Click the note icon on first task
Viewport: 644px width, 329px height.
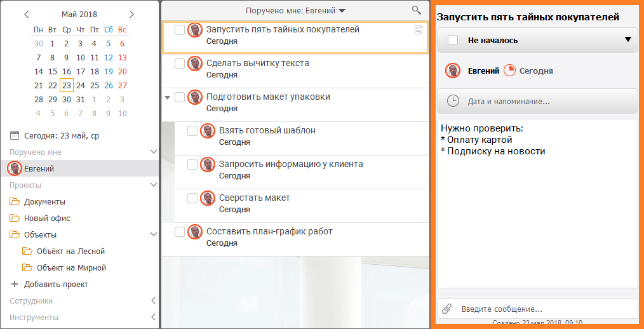coord(418,30)
